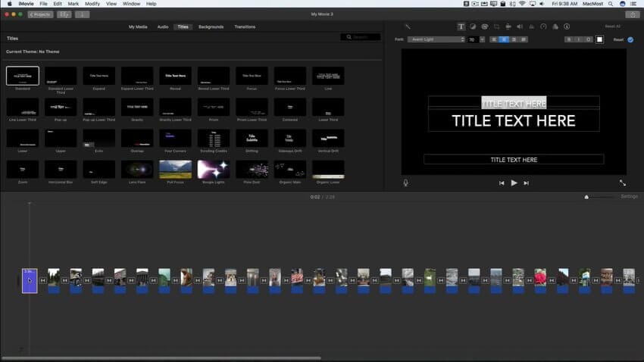The image size is (644, 362).
Task: Click the voiceover microphone icon
Action: click(406, 183)
